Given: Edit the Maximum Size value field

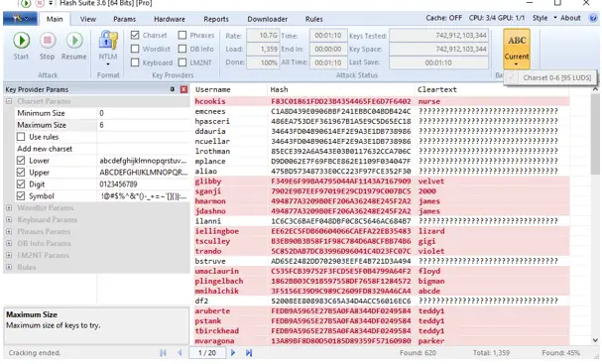Looking at the screenshot, I should click(143, 125).
